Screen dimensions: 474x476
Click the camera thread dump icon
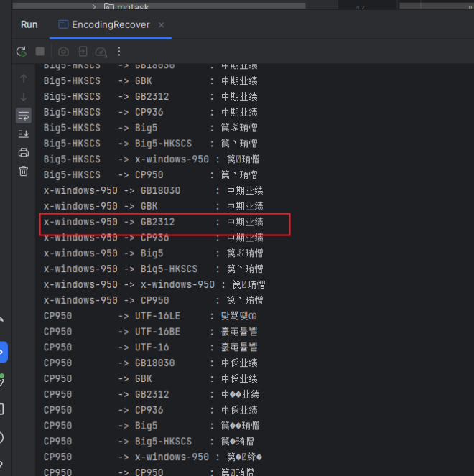[x=63, y=52]
